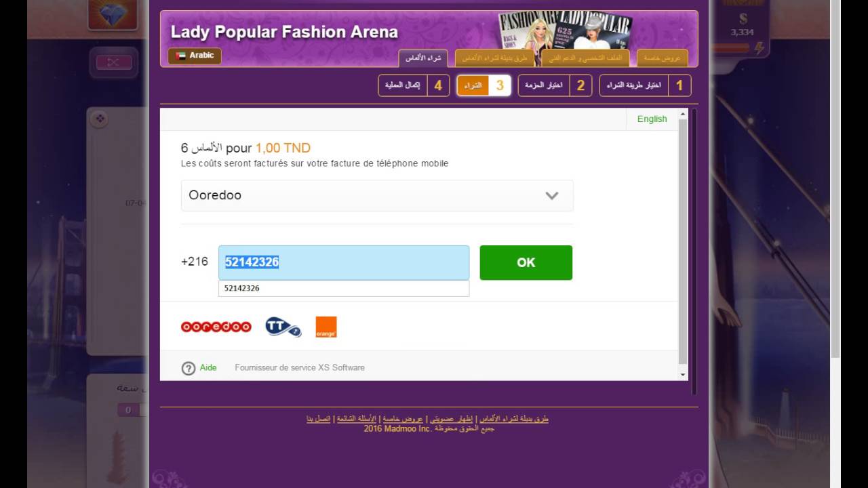Open the Arabic language selector

(195, 56)
